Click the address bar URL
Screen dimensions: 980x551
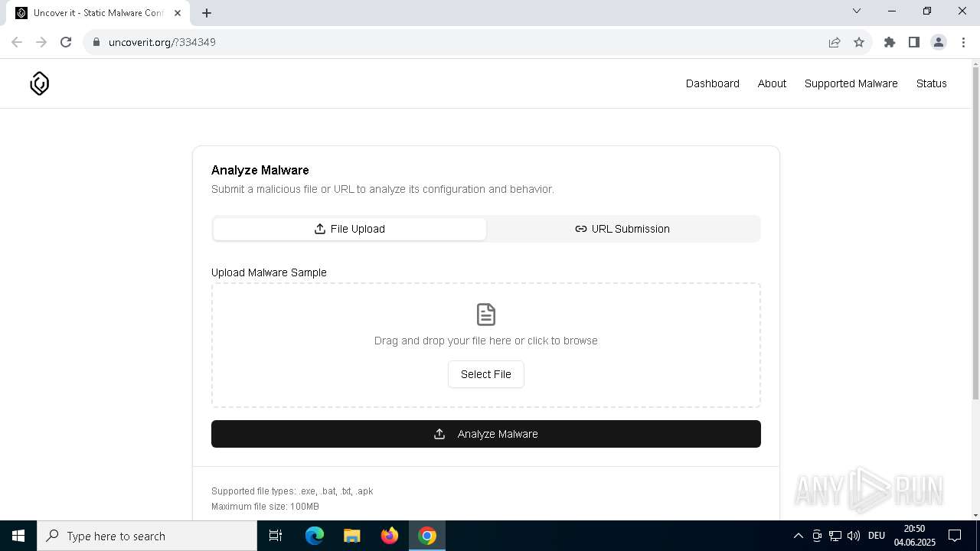[162, 42]
